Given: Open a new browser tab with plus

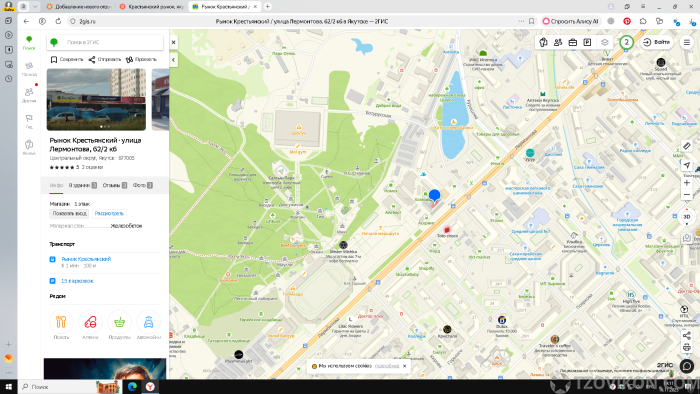Looking at the screenshot, I should pyautogui.click(x=267, y=7).
